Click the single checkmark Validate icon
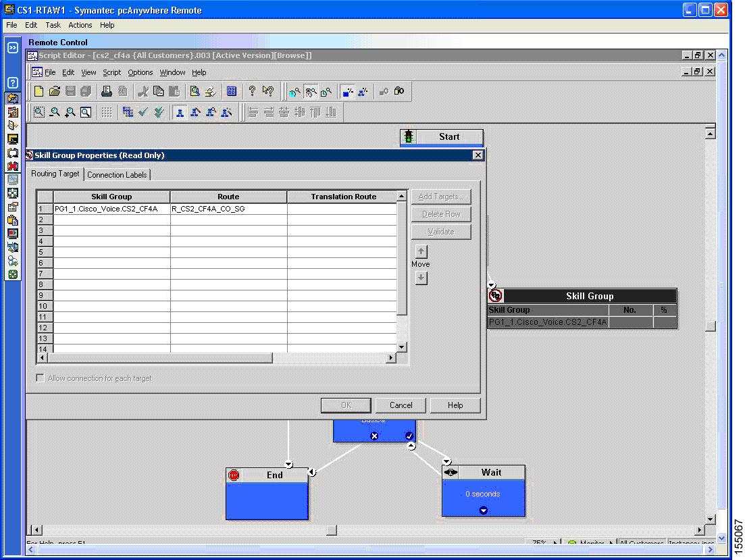This screenshot has width=745, height=560. (x=143, y=112)
